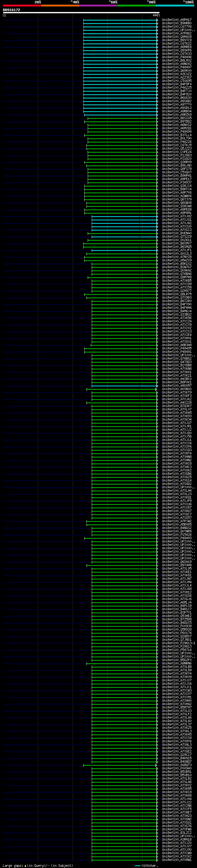The image size is (197, 868).
Task: Open the UniRef100_A9PH17 hit label
Action: click(x=177, y=20)
